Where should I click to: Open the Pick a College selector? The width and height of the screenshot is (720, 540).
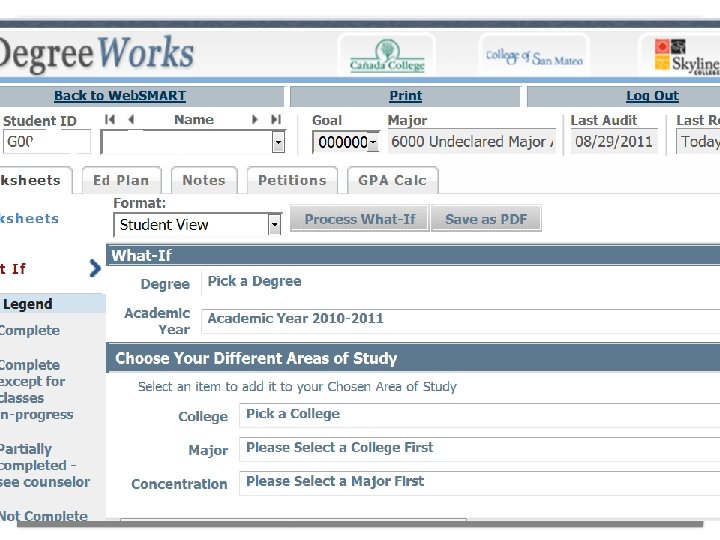479,415
